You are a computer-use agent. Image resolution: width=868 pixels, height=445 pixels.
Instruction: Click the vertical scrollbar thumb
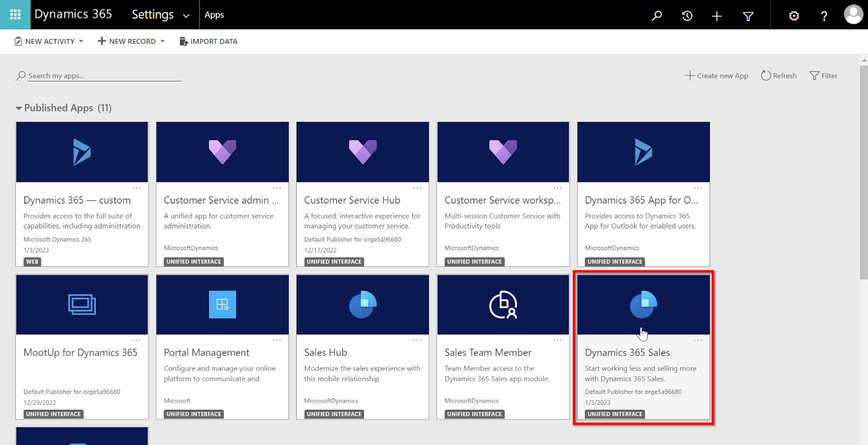(x=864, y=173)
